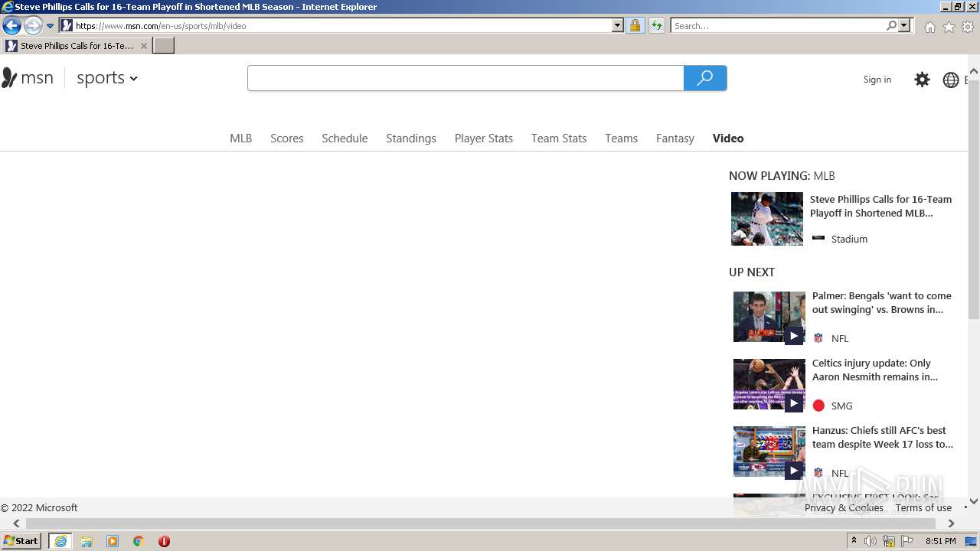Click the Terms of use link
The height and width of the screenshot is (551, 980).
(x=923, y=507)
